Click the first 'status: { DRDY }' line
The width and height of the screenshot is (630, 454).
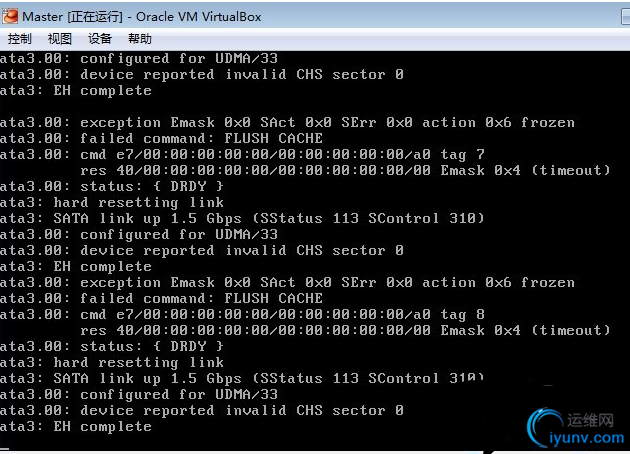112,186
